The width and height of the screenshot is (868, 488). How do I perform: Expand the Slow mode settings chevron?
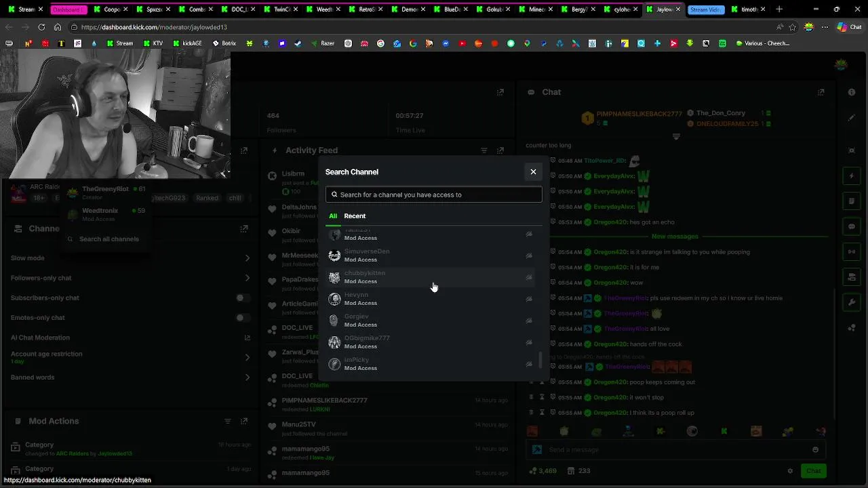[247, 258]
